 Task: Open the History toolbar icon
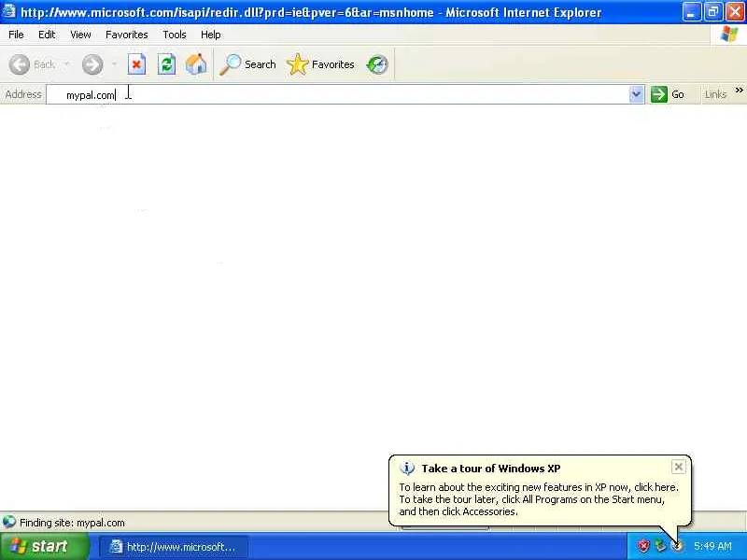click(377, 64)
